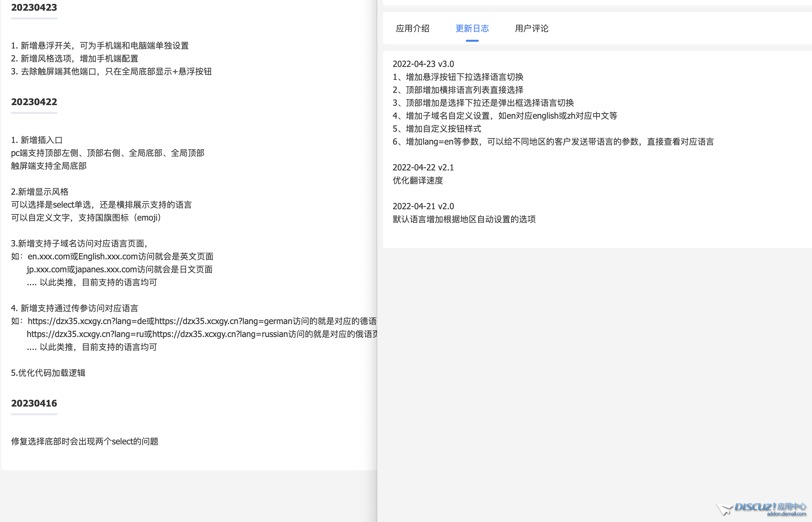Open the 应用介绍 tab

click(x=412, y=28)
